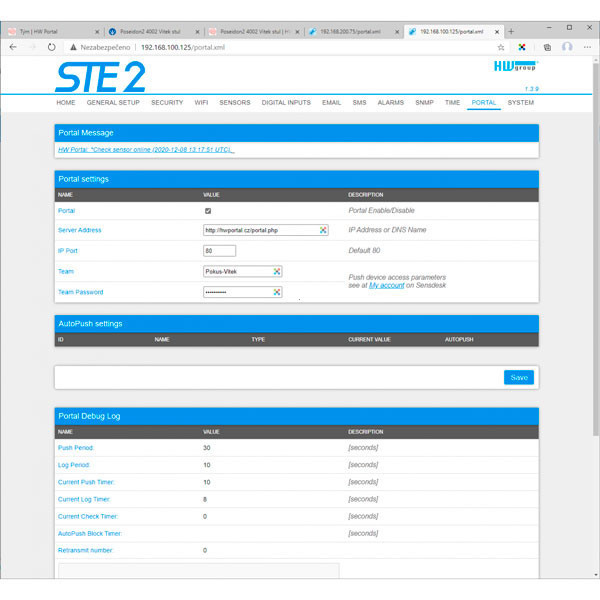
Task: Click the colorful extension icon in browser toolbar
Action: 522,47
